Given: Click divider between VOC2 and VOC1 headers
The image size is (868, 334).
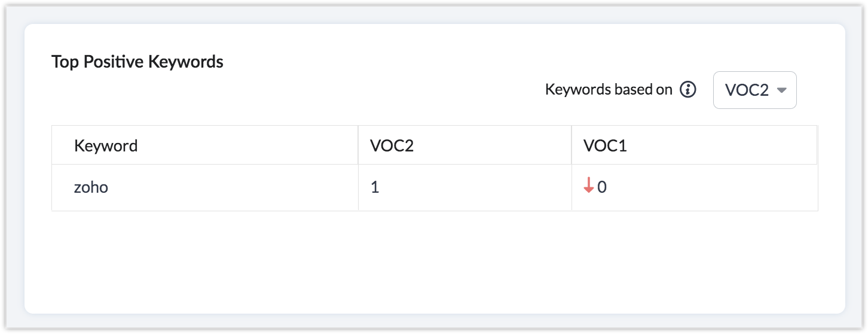Looking at the screenshot, I should point(571,145).
